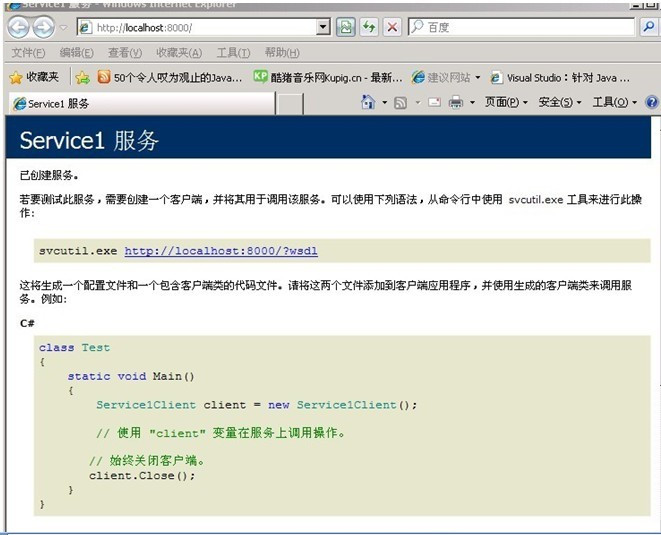
Task: Click the // 始终关闭客户端。 comment line
Action: coord(147,460)
